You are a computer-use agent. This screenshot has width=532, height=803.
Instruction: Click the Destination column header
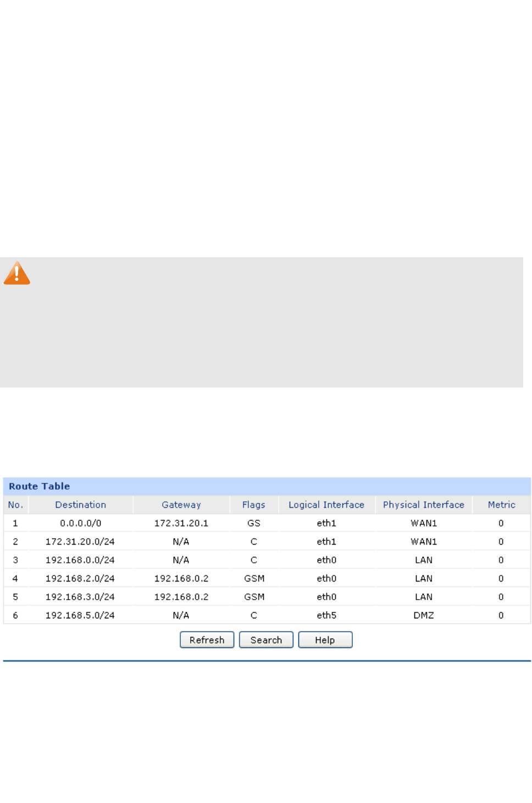pos(80,505)
